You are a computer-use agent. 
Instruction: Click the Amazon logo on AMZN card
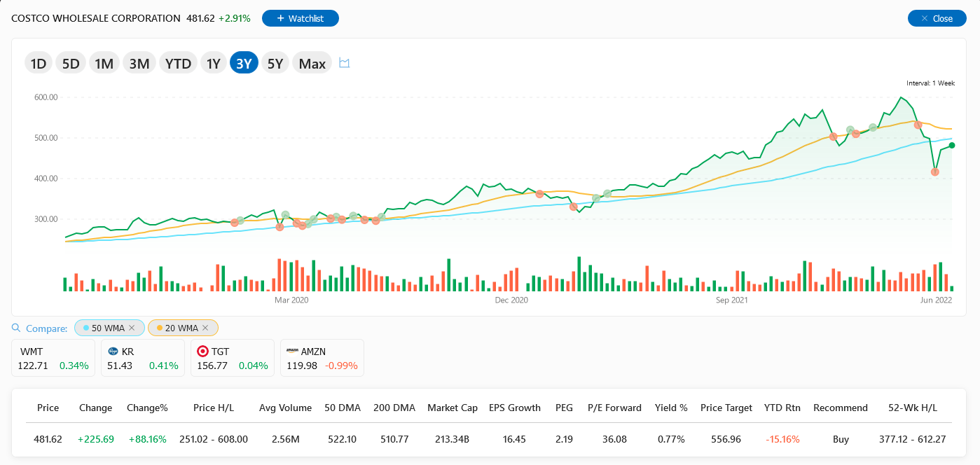tap(293, 351)
